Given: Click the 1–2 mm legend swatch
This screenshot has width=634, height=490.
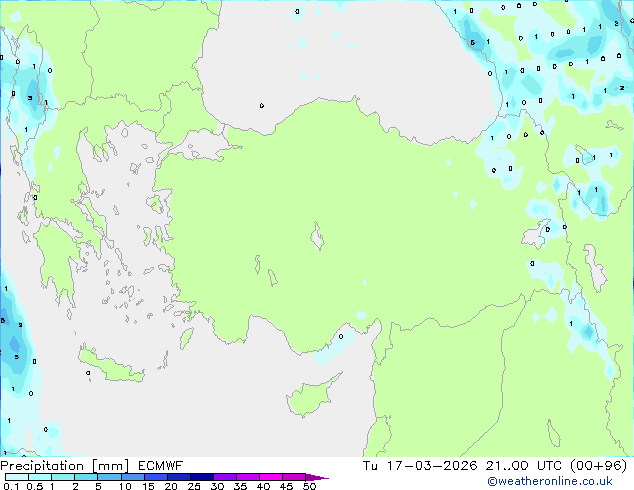Looking at the screenshot, I should pos(63,477).
